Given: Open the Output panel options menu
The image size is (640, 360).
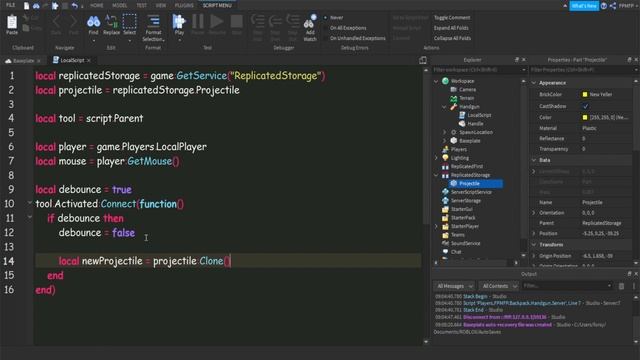Looking at the screenshot, I should (633, 286).
